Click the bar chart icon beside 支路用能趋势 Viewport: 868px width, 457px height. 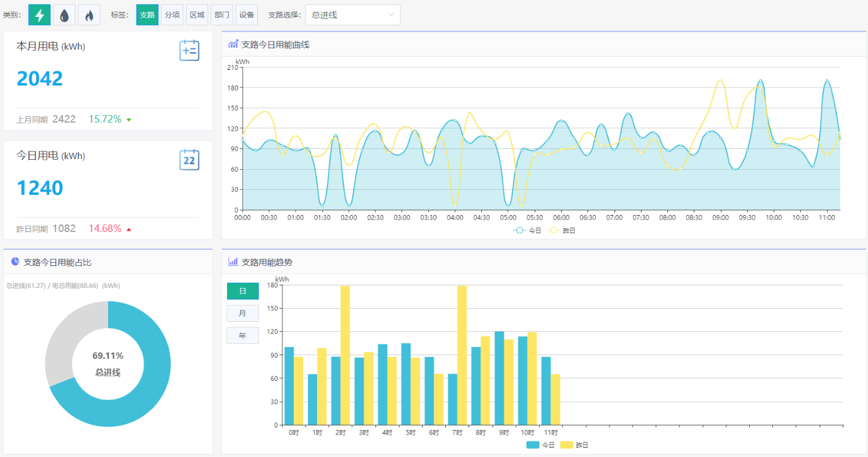(233, 262)
